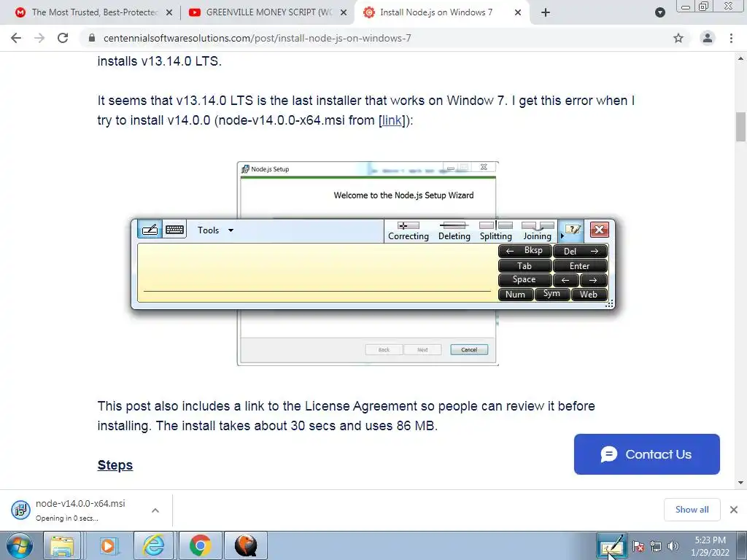Open the Input Panel help videos icon
This screenshot has height=560, width=747.
click(573, 230)
